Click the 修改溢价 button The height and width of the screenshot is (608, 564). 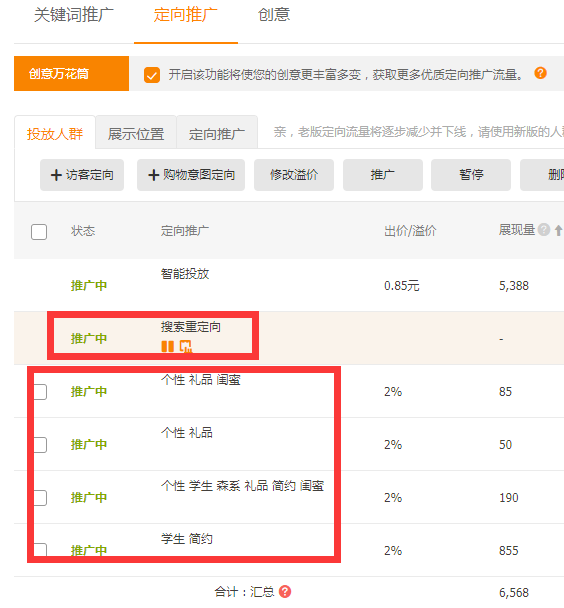click(x=294, y=175)
